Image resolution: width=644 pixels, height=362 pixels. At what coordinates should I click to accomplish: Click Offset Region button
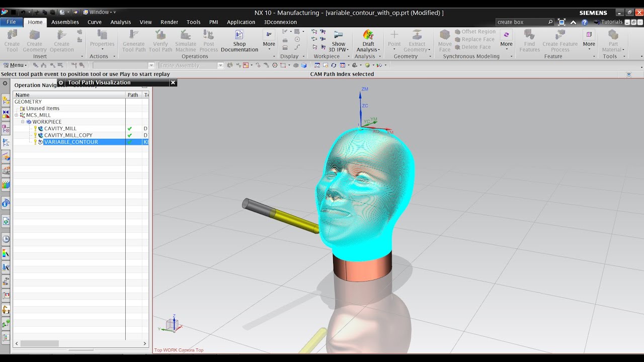click(x=475, y=32)
